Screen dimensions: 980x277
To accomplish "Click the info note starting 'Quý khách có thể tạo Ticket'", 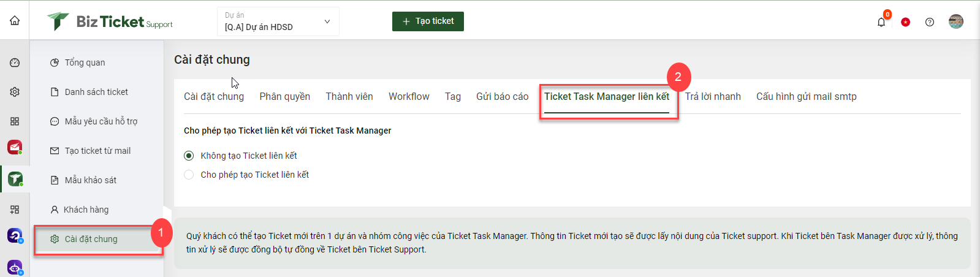I will tap(572, 243).
